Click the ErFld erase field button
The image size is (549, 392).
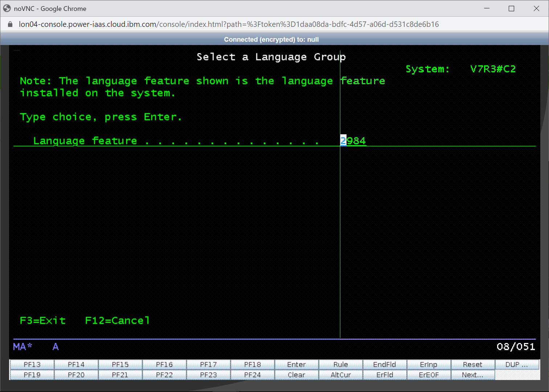click(x=385, y=375)
